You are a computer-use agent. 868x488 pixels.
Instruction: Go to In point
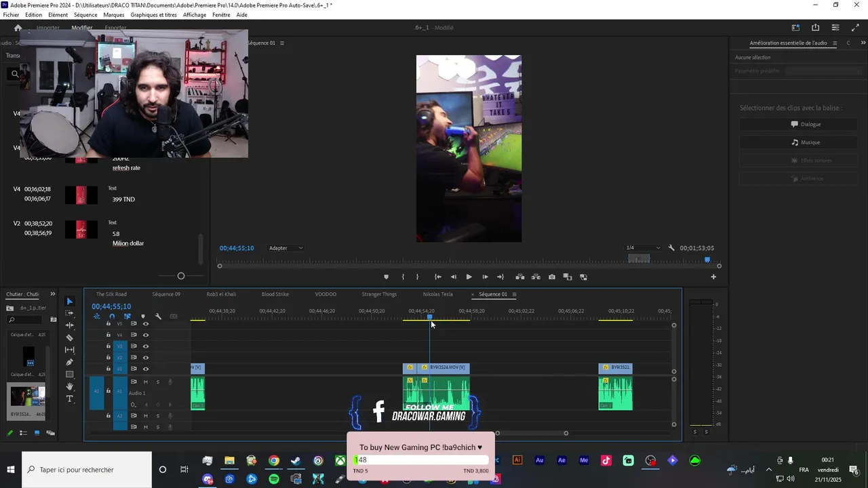point(438,277)
